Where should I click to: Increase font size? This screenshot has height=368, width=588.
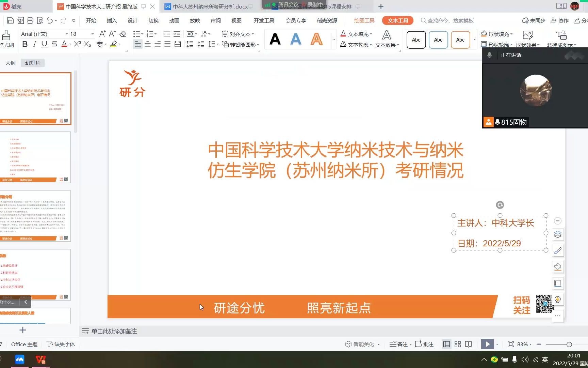pos(102,34)
